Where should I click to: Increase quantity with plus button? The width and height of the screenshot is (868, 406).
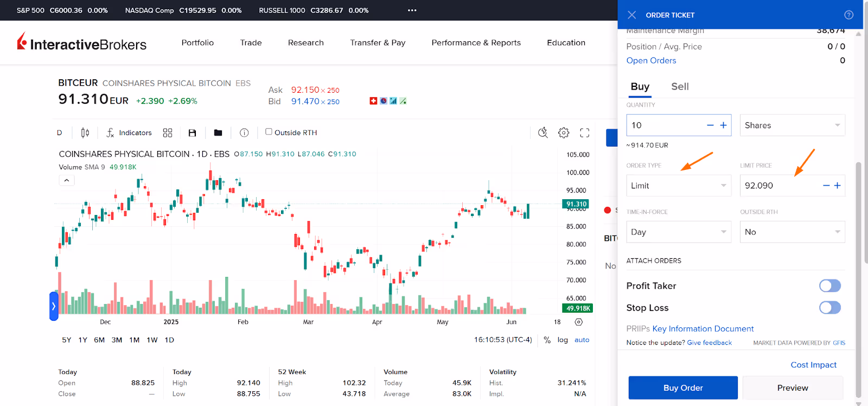723,125
